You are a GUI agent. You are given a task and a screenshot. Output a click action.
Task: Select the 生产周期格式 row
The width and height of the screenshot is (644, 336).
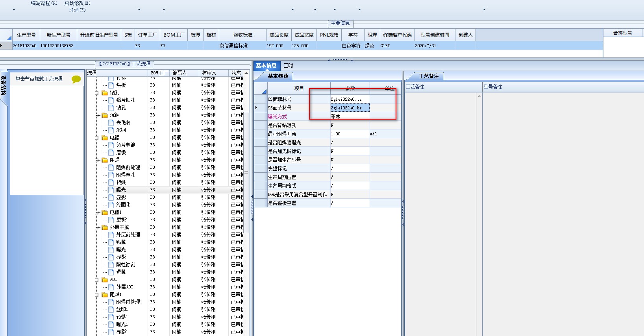click(328, 186)
